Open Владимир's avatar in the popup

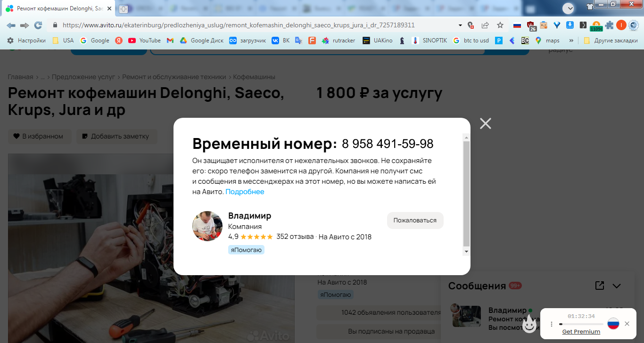(207, 226)
